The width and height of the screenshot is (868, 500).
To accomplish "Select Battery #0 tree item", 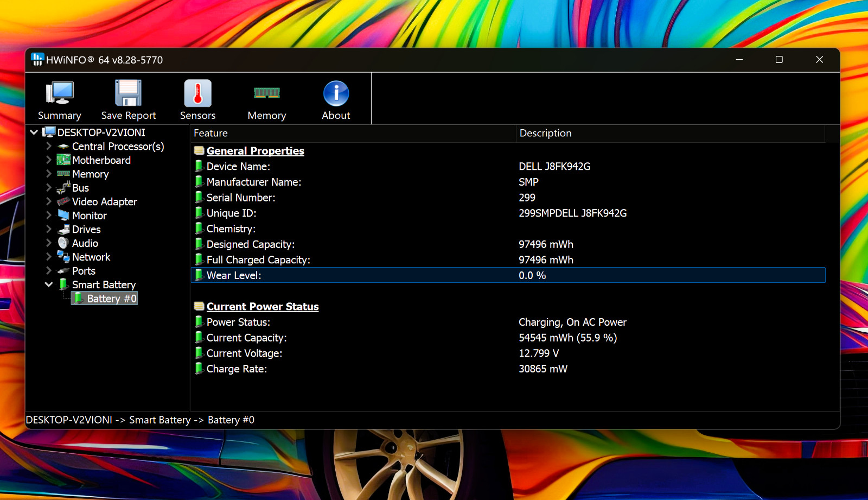I will [105, 299].
